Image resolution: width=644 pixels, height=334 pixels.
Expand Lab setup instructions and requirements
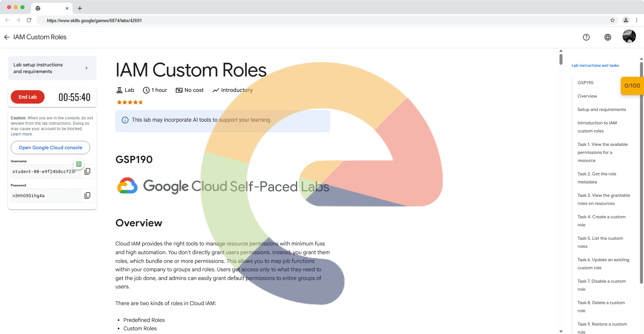click(52, 68)
